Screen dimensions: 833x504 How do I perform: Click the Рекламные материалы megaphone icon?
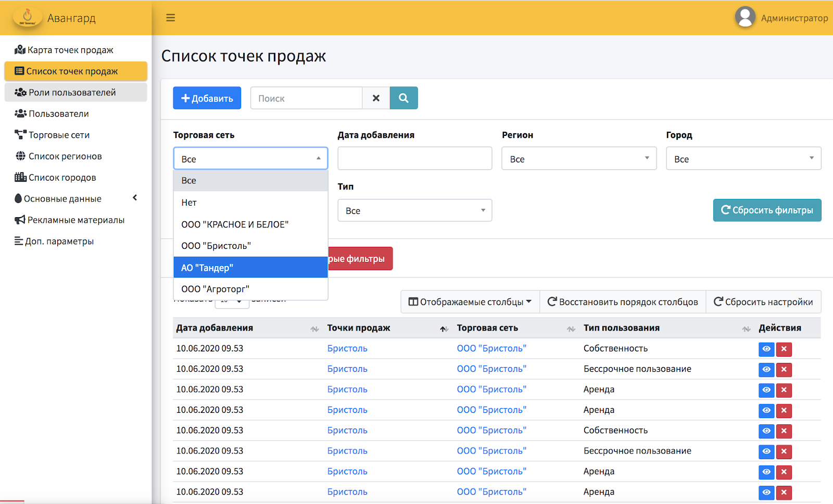coord(20,220)
